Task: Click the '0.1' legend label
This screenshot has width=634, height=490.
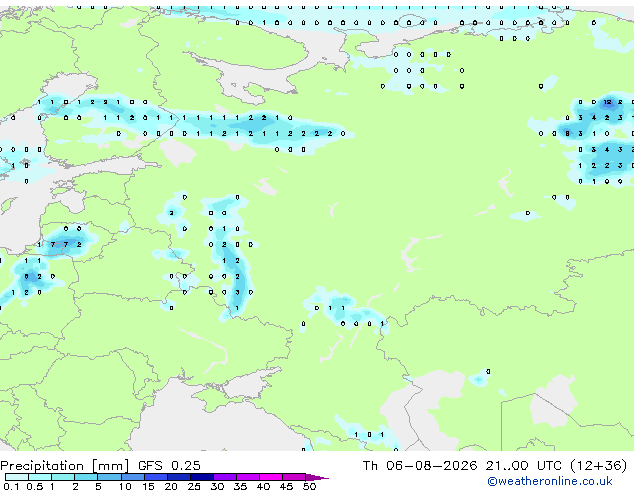Action: (11, 486)
